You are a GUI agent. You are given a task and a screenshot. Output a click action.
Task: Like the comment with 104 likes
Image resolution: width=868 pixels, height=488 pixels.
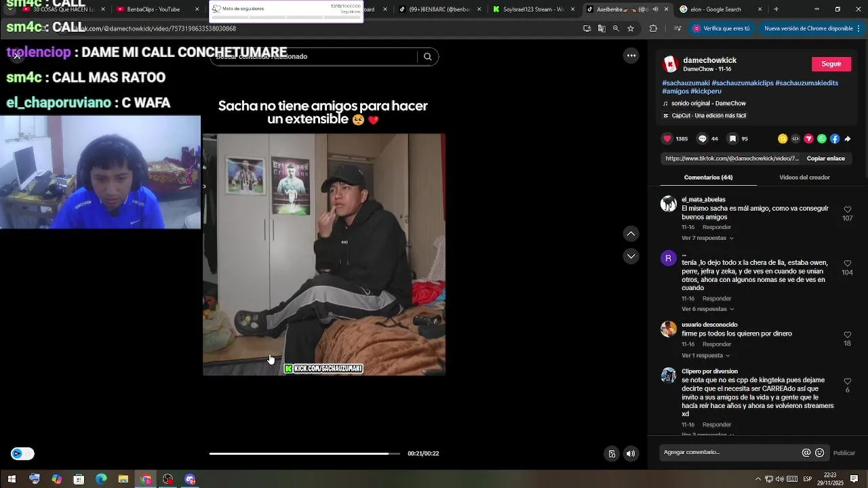point(847,263)
